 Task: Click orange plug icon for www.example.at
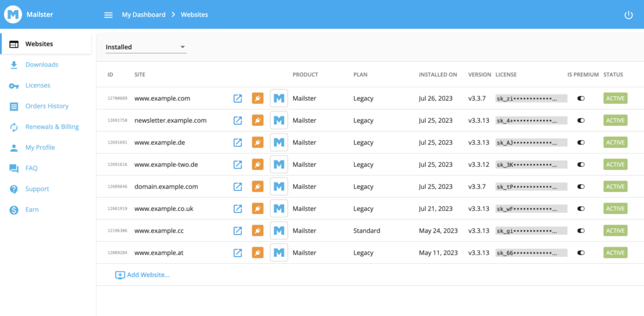coord(257,253)
